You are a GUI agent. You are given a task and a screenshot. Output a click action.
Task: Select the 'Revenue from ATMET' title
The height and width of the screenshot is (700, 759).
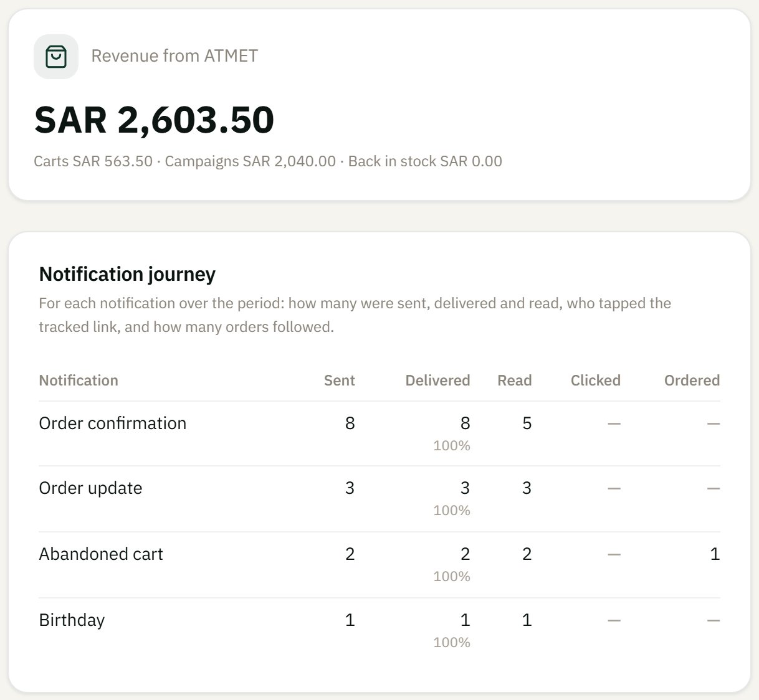tap(174, 56)
